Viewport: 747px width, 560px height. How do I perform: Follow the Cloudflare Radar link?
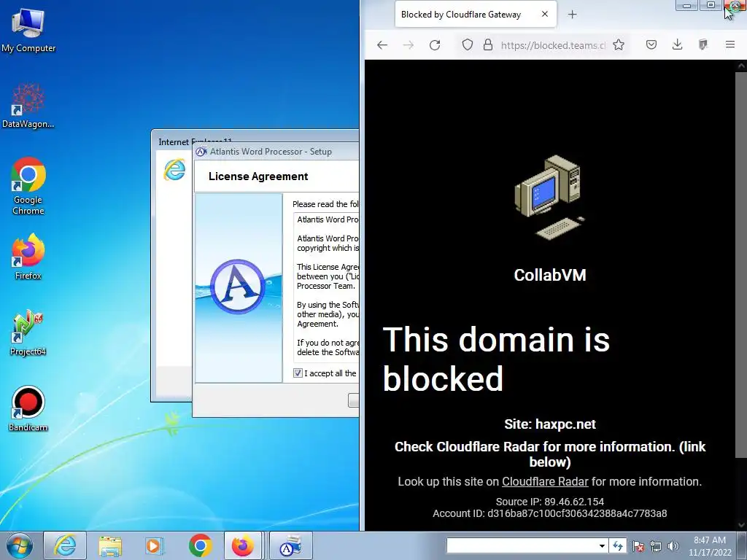click(x=545, y=481)
